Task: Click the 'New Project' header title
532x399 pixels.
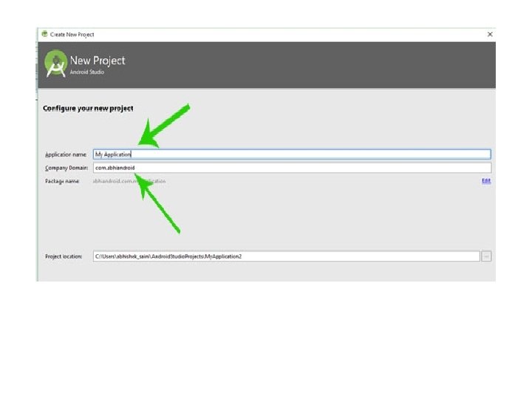Action: (98, 61)
